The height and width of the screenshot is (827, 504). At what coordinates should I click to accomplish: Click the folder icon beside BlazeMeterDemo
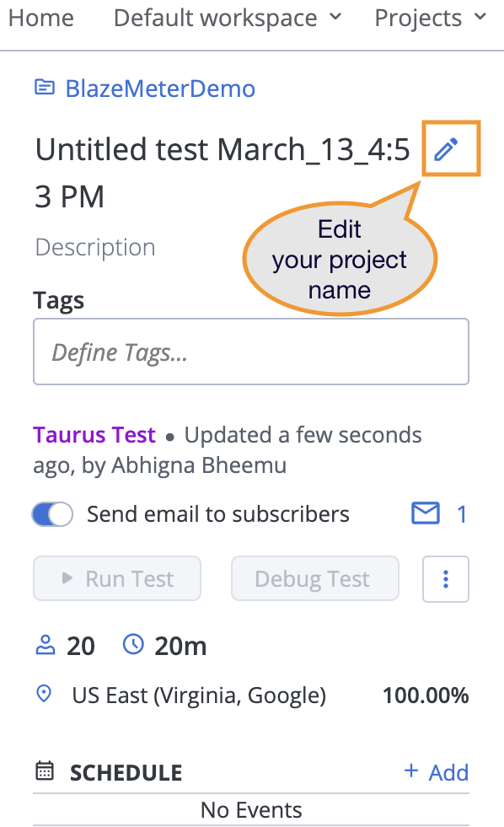tap(44, 87)
